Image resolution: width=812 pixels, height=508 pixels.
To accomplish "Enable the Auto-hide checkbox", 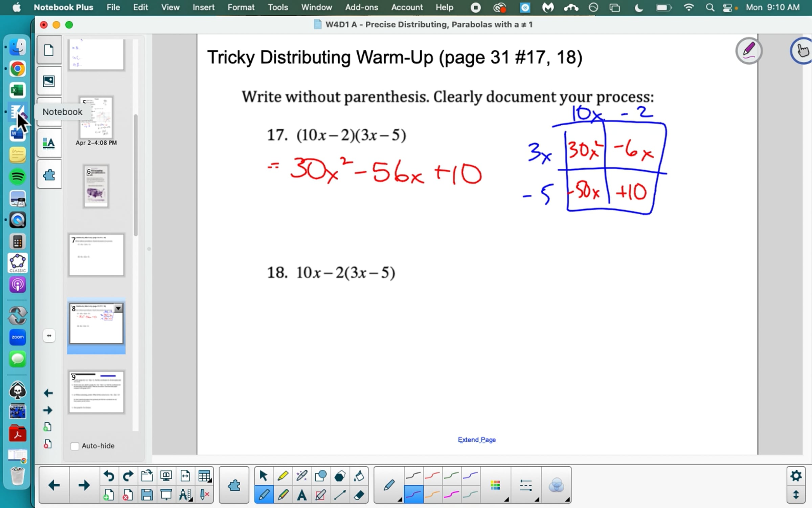I will (75, 446).
